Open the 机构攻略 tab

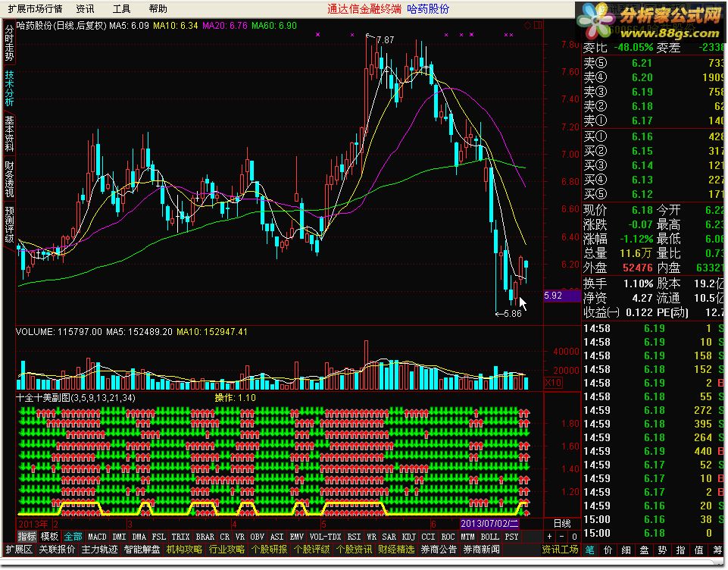184,550
